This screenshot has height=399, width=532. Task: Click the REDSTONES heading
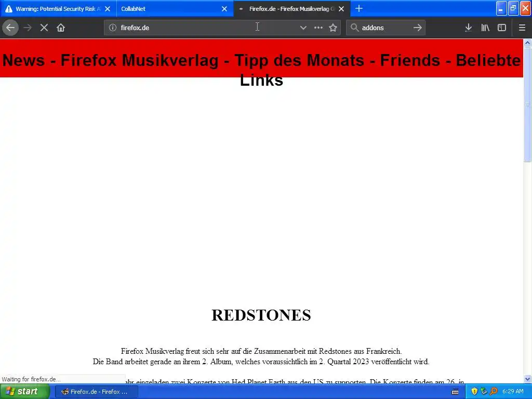click(x=261, y=315)
